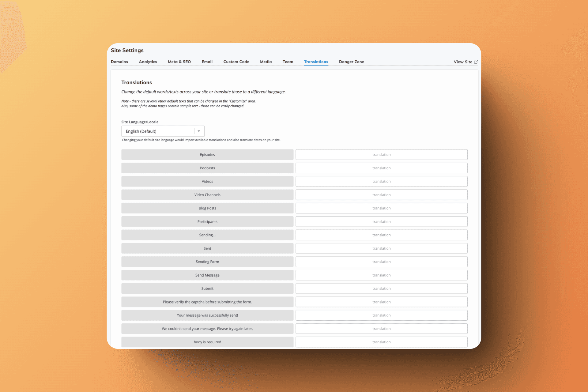The image size is (588, 392).
Task: Select the Danger Zone tab
Action: pyautogui.click(x=351, y=62)
